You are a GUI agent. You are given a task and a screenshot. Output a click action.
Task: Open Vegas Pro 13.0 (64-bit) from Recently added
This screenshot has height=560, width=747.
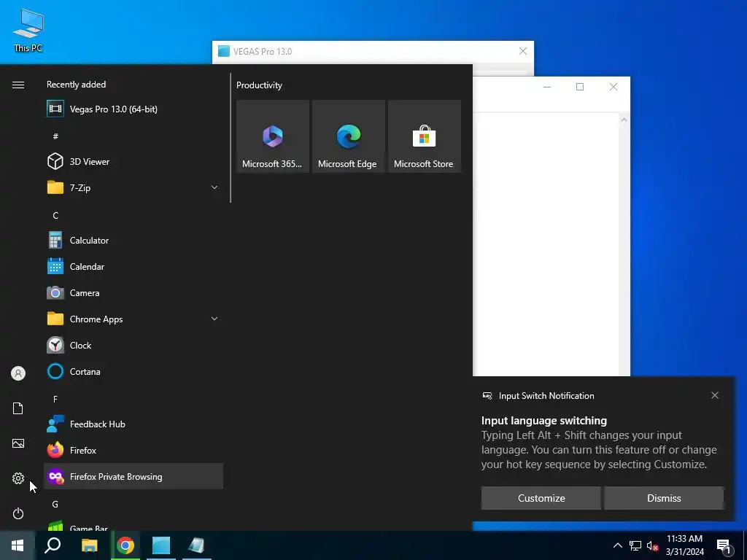click(x=133, y=109)
